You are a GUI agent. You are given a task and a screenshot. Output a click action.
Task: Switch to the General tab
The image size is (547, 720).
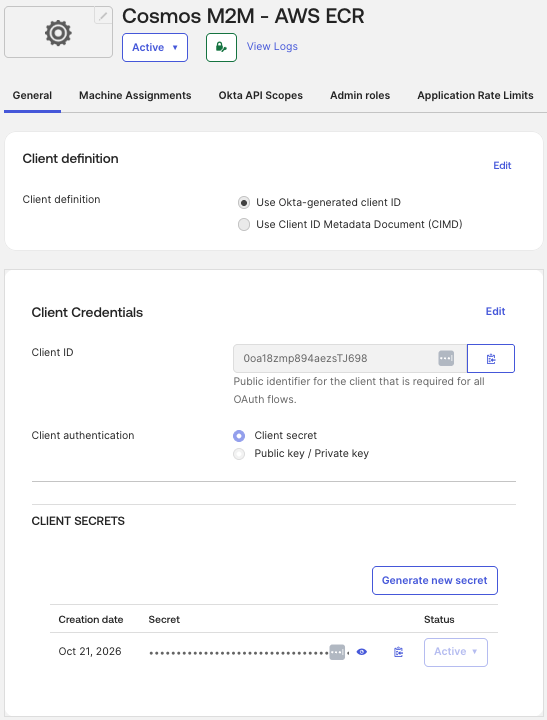[x=32, y=96]
